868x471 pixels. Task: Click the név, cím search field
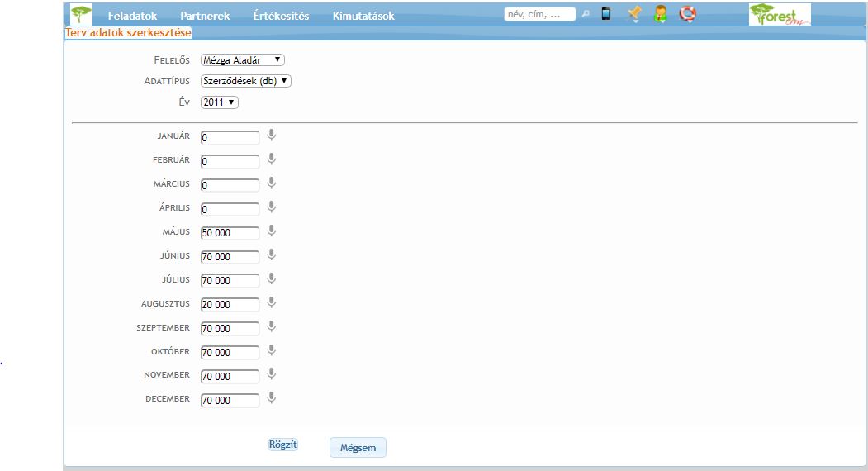click(x=539, y=14)
